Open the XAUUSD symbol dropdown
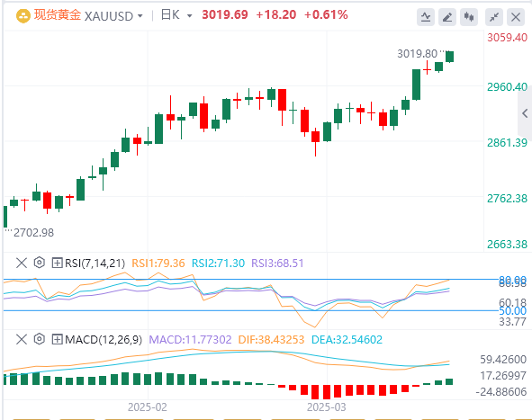The width and height of the screenshot is (532, 420). tap(140, 16)
